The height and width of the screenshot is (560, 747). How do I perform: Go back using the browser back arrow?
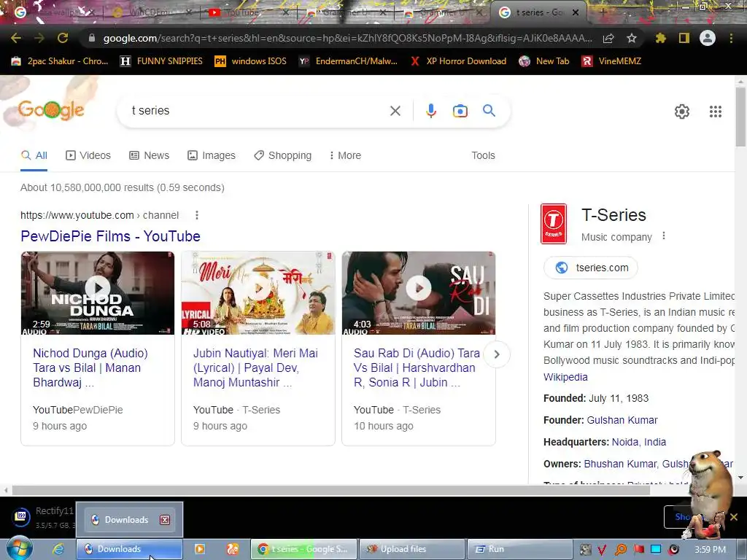coord(15,38)
